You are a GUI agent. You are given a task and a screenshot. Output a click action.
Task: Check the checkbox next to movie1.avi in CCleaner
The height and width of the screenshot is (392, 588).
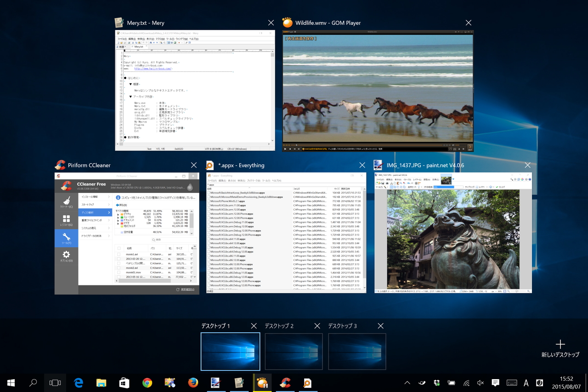(x=119, y=254)
